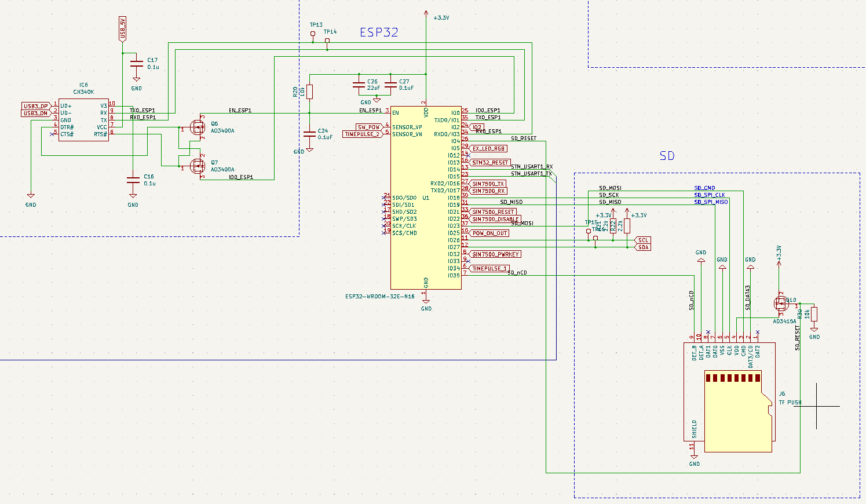Click the ESP32-WROOM-32E-N16 value text
The height and width of the screenshot is (504, 866).
pyautogui.click(x=379, y=296)
